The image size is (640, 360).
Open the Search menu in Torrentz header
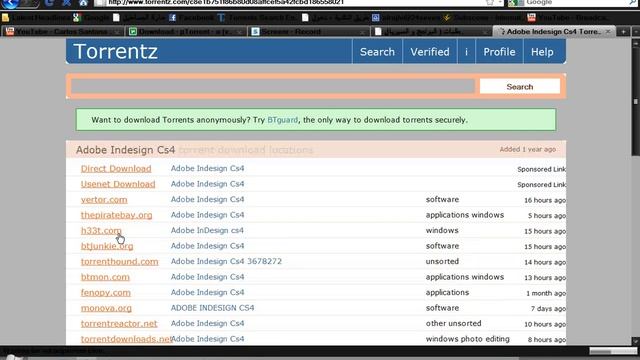tap(377, 52)
